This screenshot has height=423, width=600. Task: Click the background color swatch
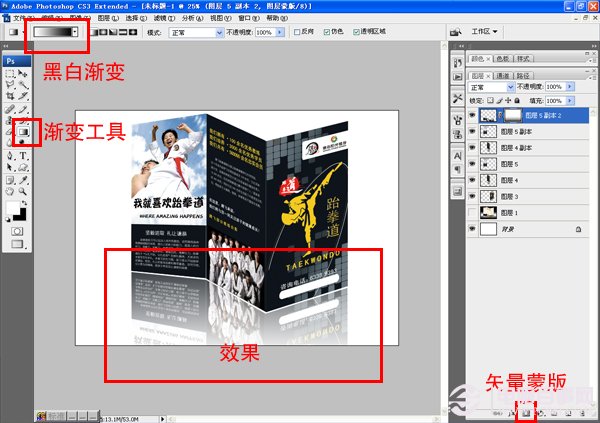pyautogui.click(x=22, y=216)
